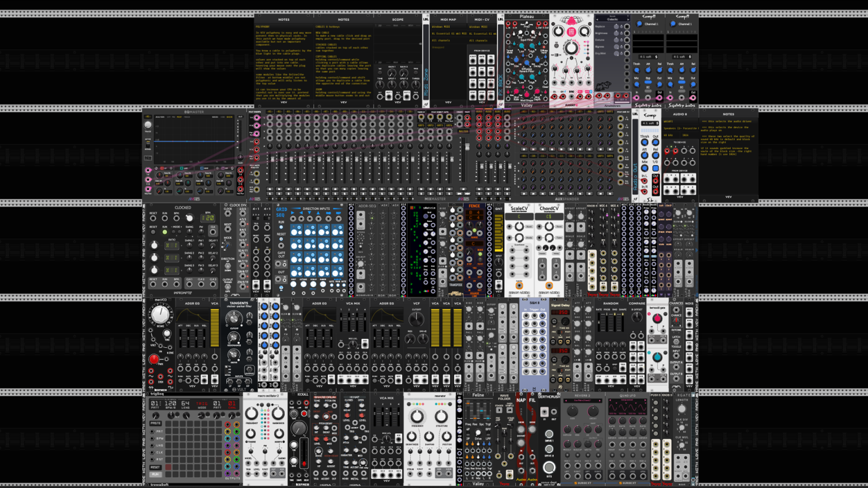
Task: Click the Cutoff knob on the VCF module
Action: (x=416, y=319)
